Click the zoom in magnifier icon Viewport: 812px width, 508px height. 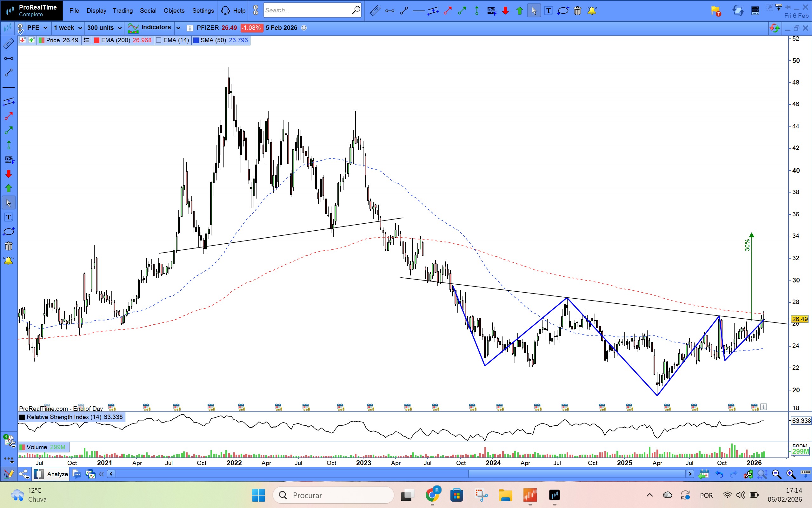(790, 474)
